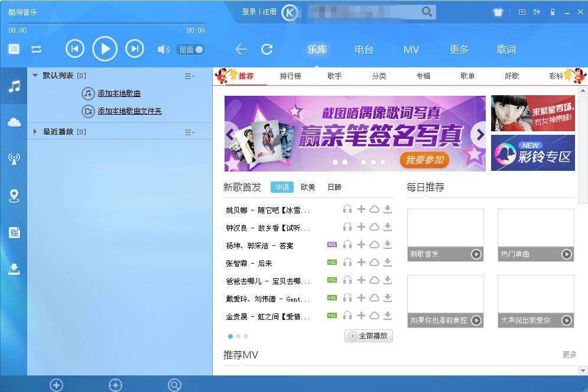Image resolution: width=588 pixels, height=392 pixels.
Task: Open the skin changer shirt icon
Action: 498,12
